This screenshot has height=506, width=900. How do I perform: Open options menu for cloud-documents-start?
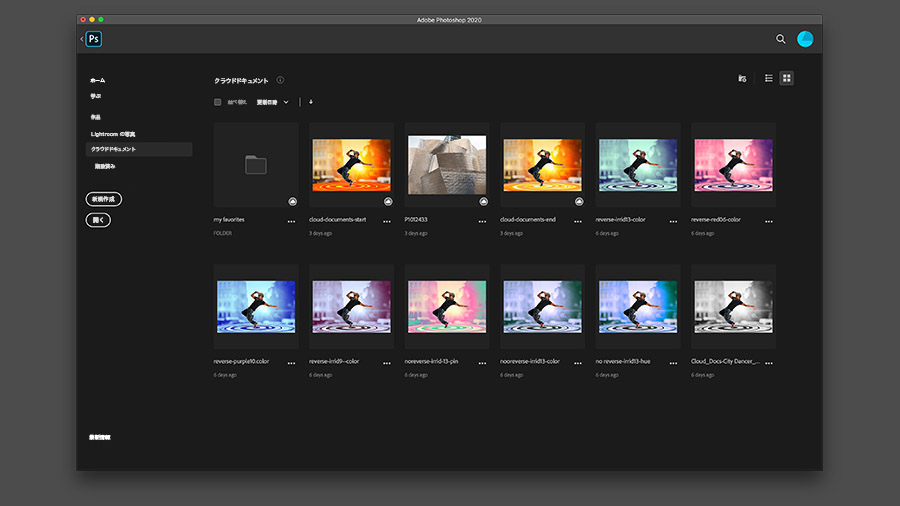pyautogui.click(x=387, y=221)
